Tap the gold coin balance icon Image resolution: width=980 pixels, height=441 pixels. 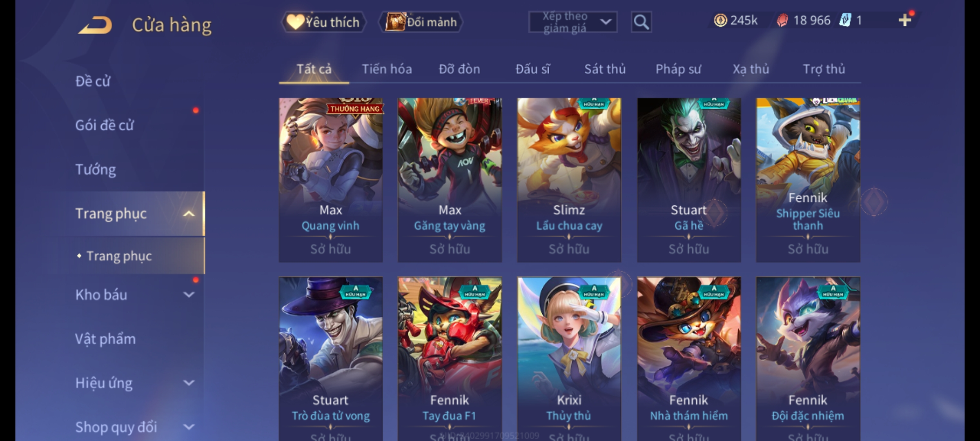pyautogui.click(x=720, y=20)
